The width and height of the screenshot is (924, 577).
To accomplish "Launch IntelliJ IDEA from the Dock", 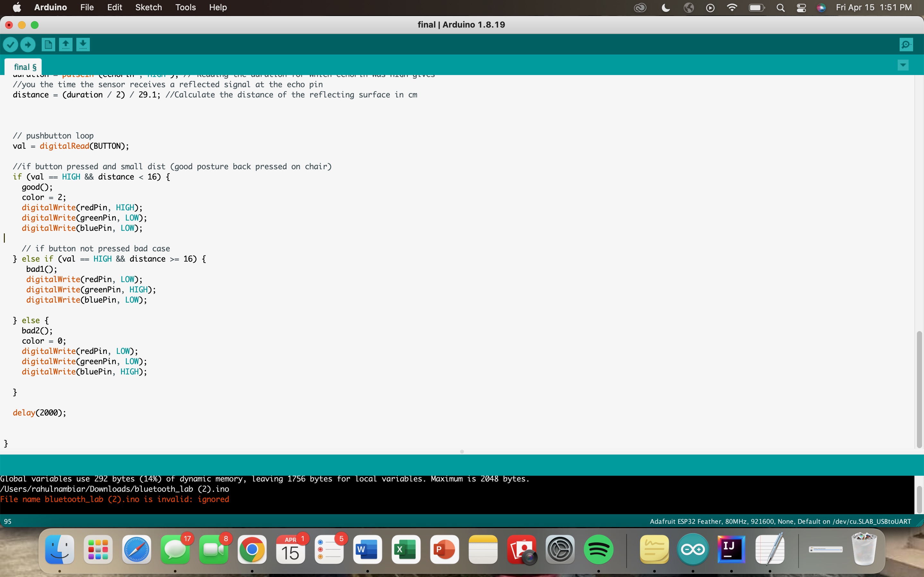I will (731, 549).
